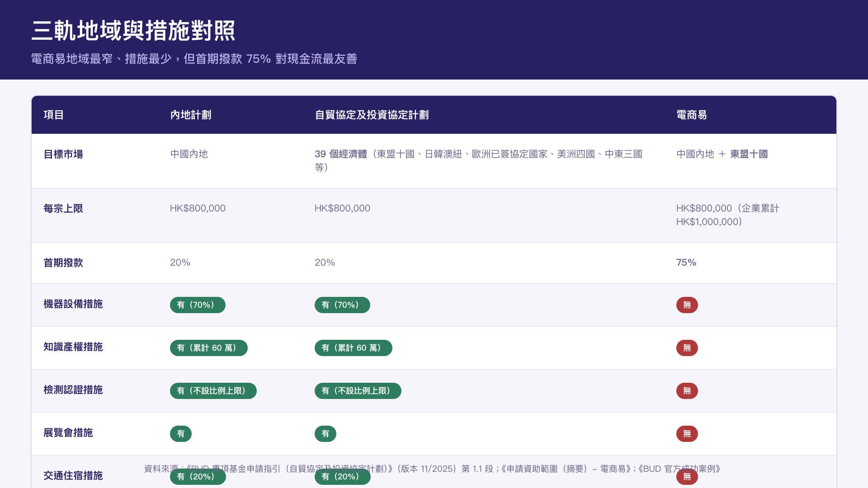Click 20% in the 內地計劃 column

coord(180,263)
